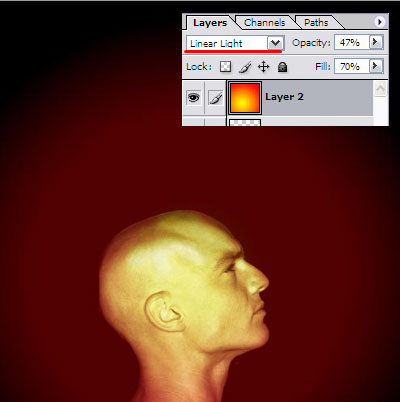The image size is (400, 402).
Task: Open the Fill slider arrow
Action: pos(376,66)
